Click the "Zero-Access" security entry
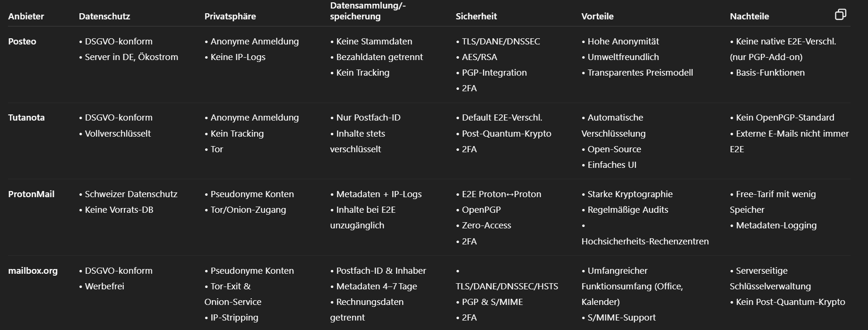Image resolution: width=868 pixels, height=330 pixels. (x=486, y=225)
